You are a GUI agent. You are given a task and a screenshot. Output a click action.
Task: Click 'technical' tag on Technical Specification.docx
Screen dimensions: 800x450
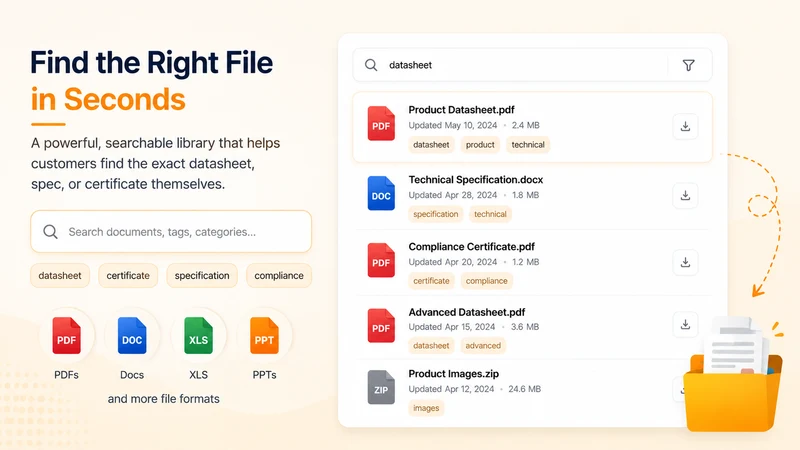(x=490, y=214)
